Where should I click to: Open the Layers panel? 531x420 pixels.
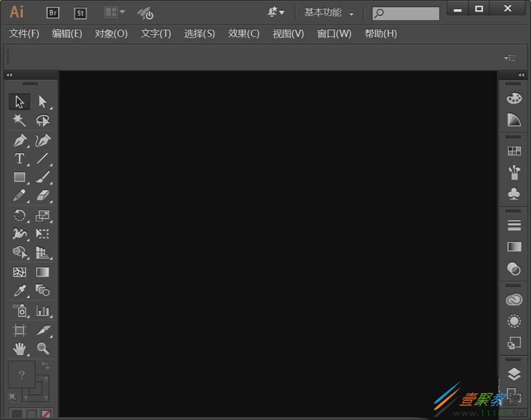tap(513, 374)
